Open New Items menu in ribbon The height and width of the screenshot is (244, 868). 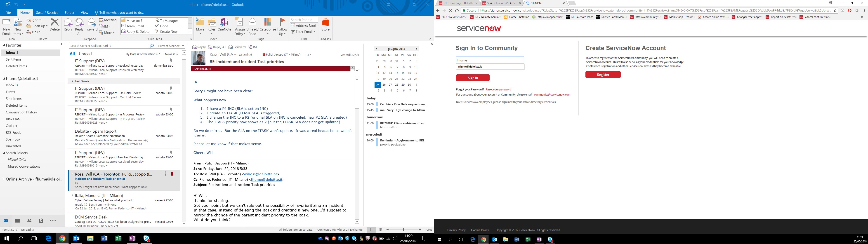[18, 27]
